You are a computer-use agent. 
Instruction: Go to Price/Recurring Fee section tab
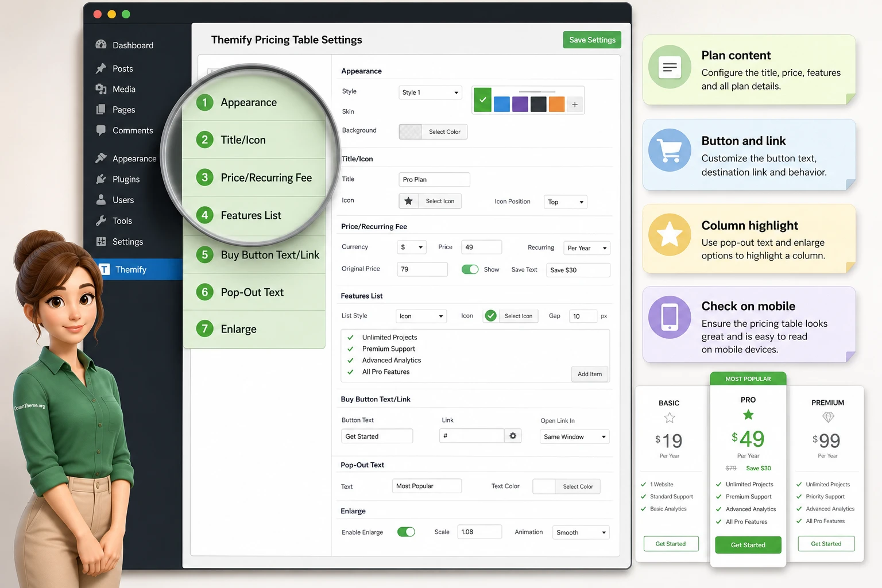(x=254, y=177)
